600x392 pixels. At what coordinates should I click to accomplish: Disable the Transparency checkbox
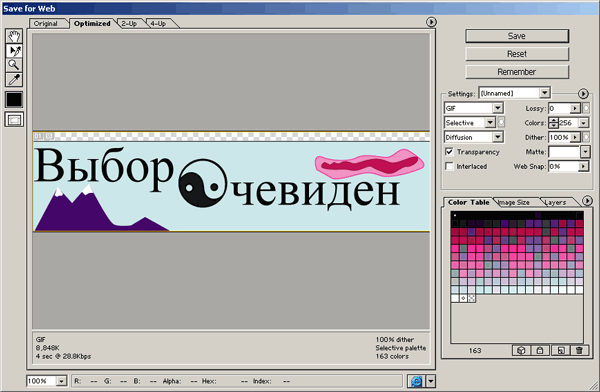point(449,152)
